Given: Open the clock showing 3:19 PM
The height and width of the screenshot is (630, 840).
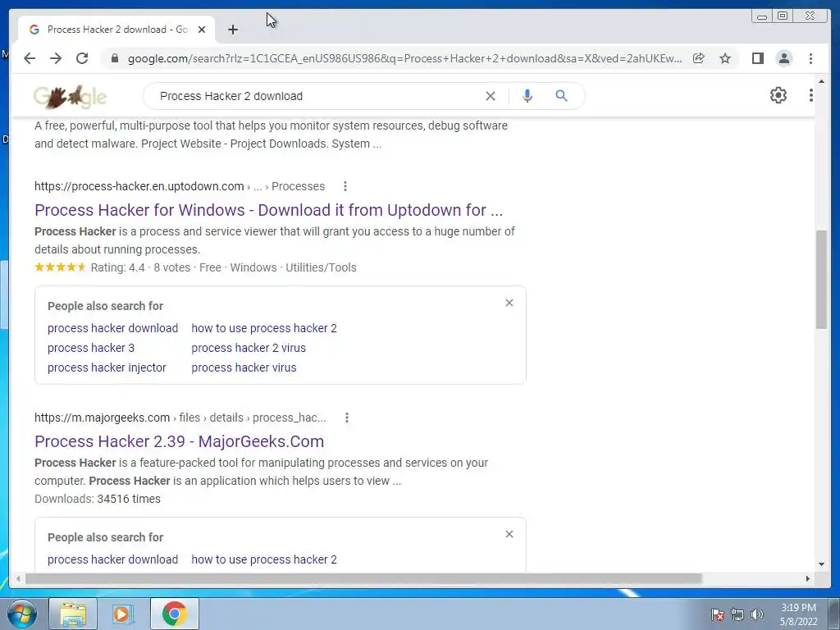Looking at the screenshot, I should point(798,614).
